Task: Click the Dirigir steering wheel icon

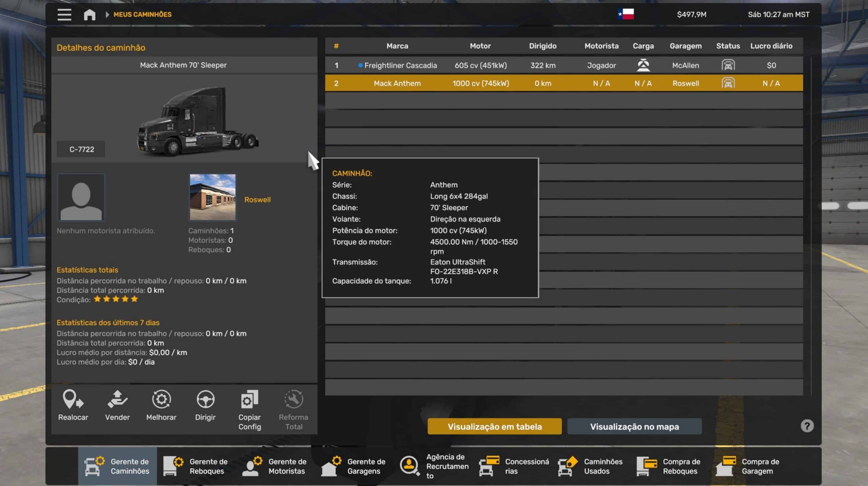Action: (x=205, y=400)
